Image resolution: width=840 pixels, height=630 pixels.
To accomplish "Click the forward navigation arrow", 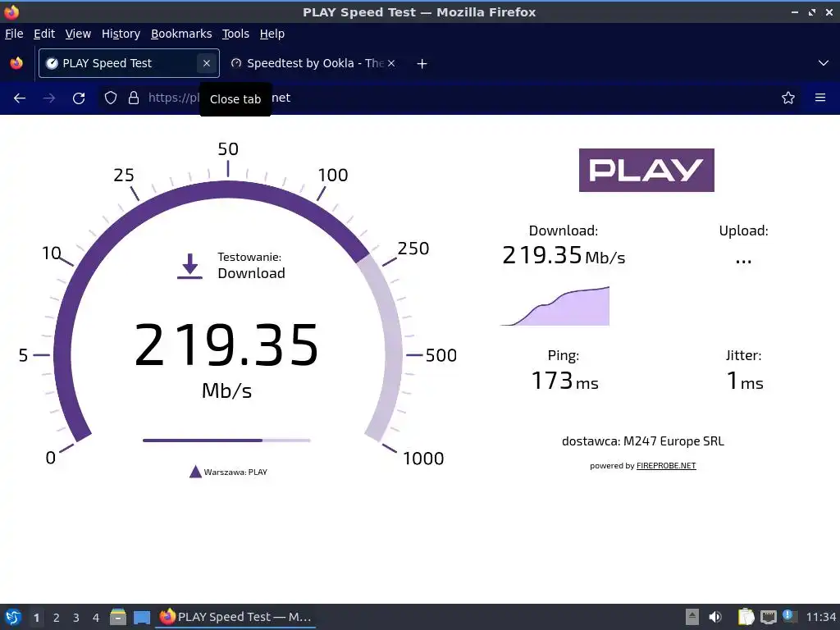I will [48, 98].
